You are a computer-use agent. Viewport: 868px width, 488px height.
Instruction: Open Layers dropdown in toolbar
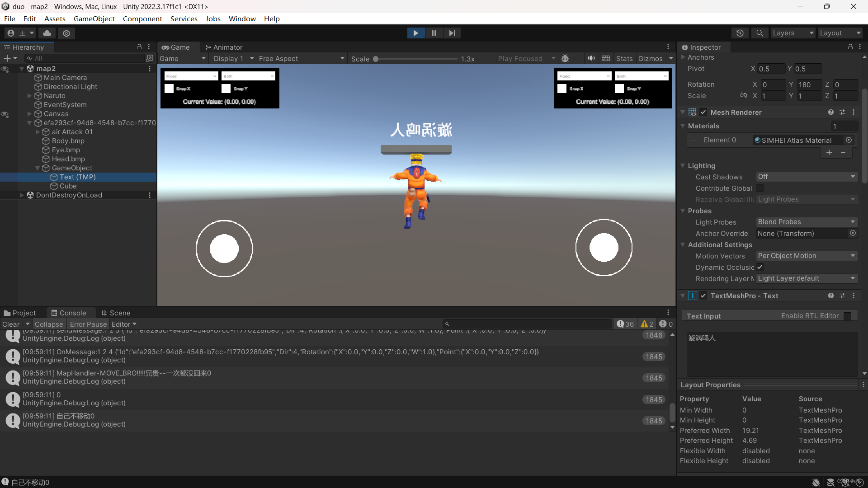point(793,33)
